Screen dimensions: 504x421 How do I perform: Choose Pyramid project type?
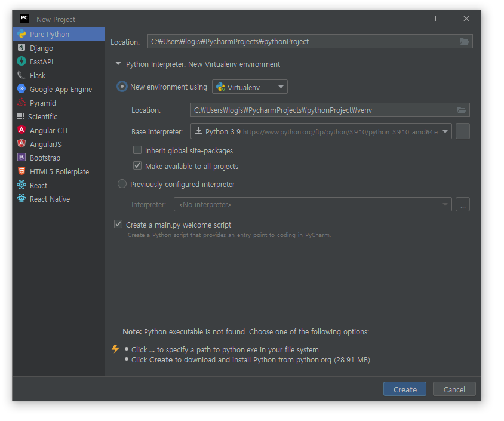(59, 103)
